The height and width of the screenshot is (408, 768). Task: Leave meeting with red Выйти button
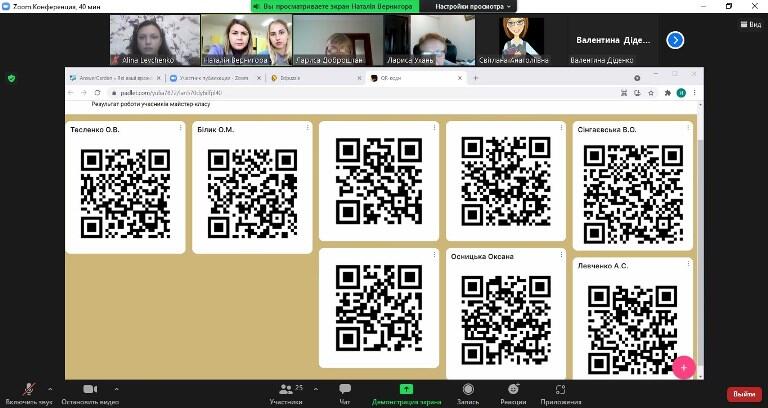click(x=744, y=394)
